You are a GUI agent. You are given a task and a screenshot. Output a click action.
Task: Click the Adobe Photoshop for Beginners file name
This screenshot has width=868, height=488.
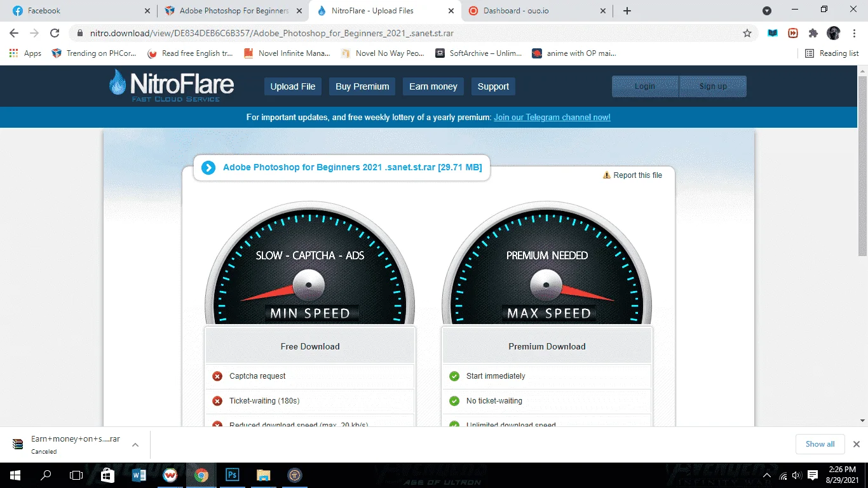(352, 168)
